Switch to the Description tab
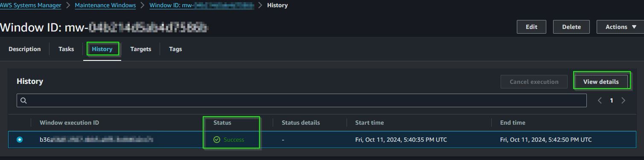The image size is (644, 160). tap(25, 49)
